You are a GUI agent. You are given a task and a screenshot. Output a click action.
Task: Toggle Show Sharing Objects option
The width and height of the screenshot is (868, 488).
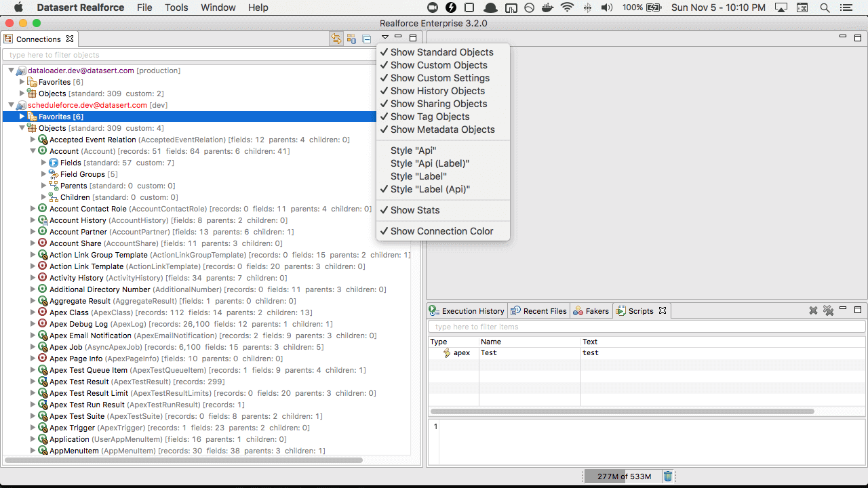tap(443, 104)
